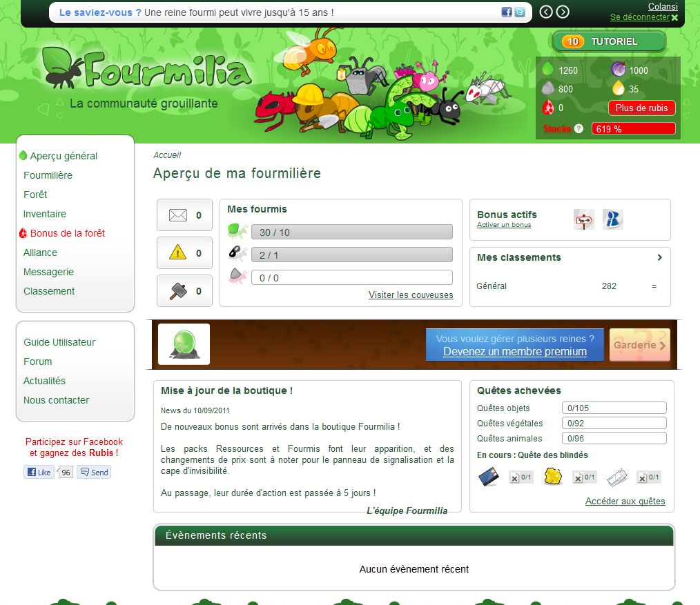Open the warning alerts counter
700x605 pixels.
pyautogui.click(x=184, y=253)
